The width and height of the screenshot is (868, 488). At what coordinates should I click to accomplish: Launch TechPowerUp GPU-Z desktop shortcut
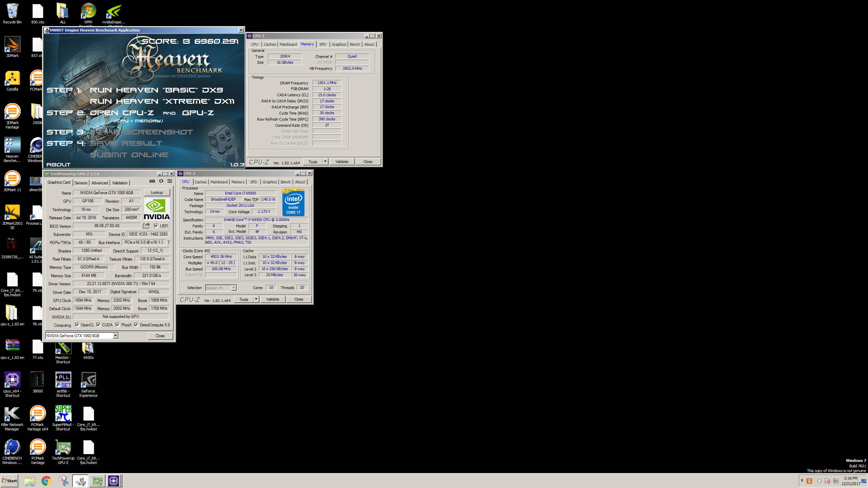coord(63,452)
